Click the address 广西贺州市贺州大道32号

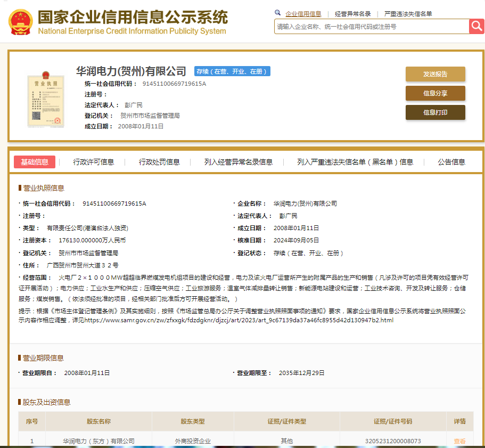pos(83,265)
